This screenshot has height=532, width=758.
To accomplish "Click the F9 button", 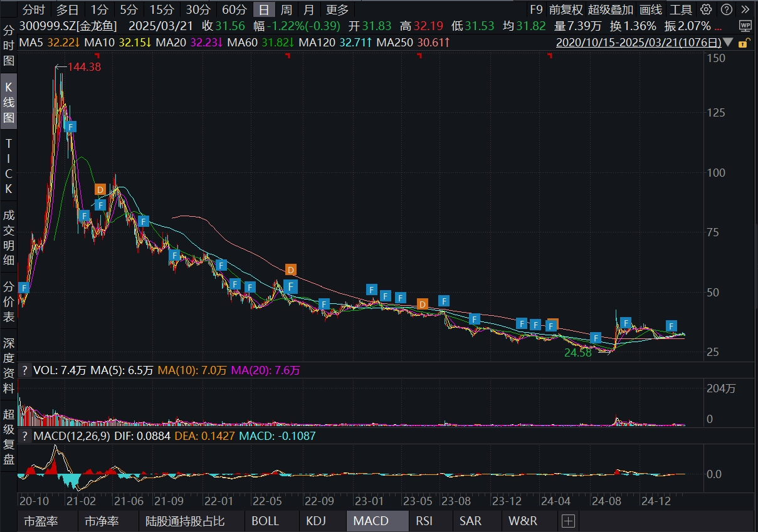I will [x=535, y=9].
